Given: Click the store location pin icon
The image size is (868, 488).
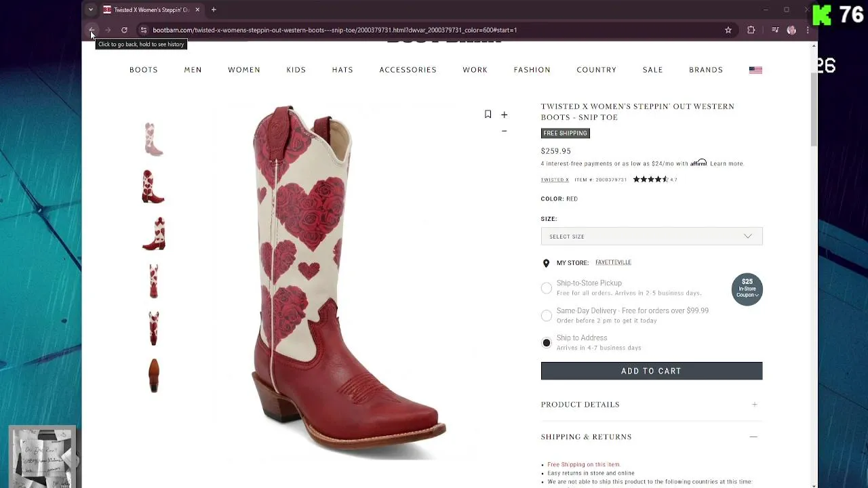Looking at the screenshot, I should click(x=546, y=263).
